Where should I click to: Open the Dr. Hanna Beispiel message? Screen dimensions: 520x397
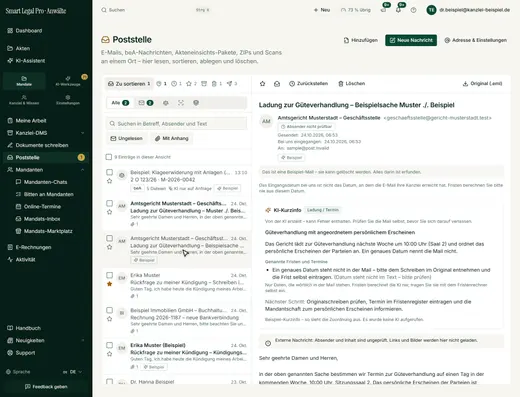tap(177, 381)
